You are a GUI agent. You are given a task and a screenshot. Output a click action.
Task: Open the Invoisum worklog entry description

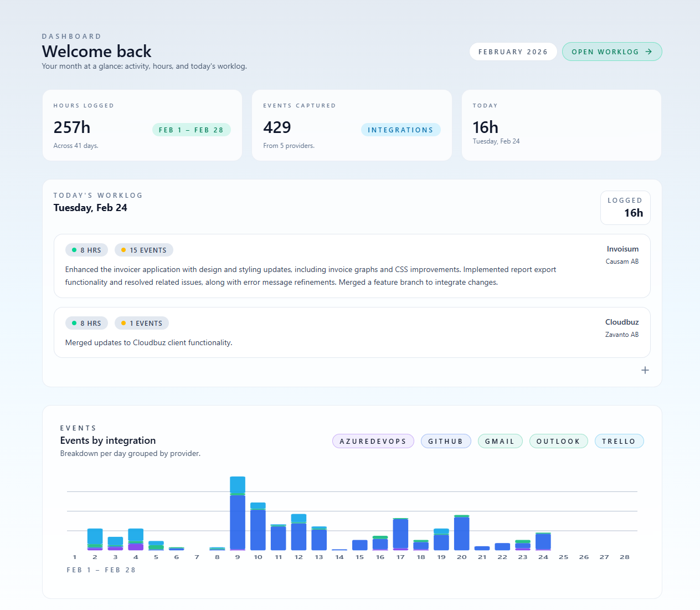click(311, 276)
